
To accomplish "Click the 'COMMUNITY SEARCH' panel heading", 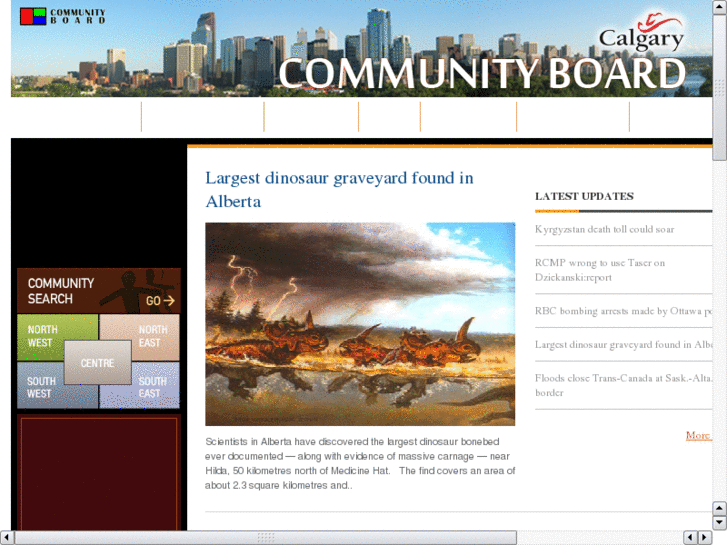I will pyautogui.click(x=61, y=291).
